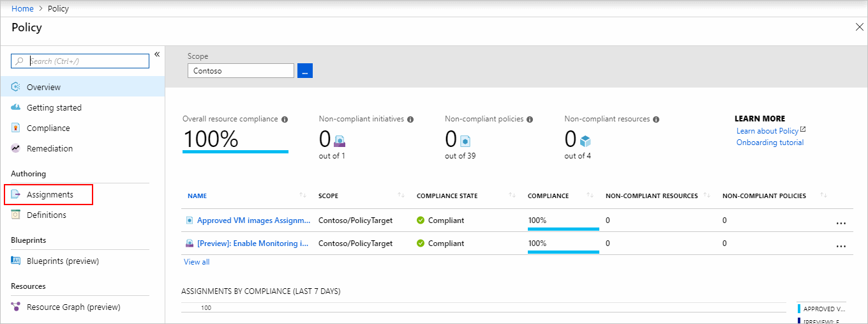Image resolution: width=868 pixels, height=324 pixels.
Task: Click the Assignments icon
Action: [16, 194]
